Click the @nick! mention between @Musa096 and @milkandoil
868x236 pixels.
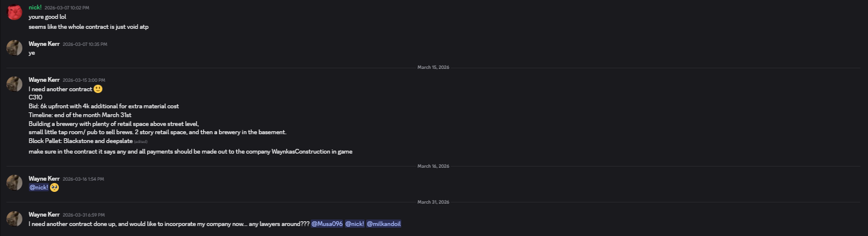click(x=354, y=224)
